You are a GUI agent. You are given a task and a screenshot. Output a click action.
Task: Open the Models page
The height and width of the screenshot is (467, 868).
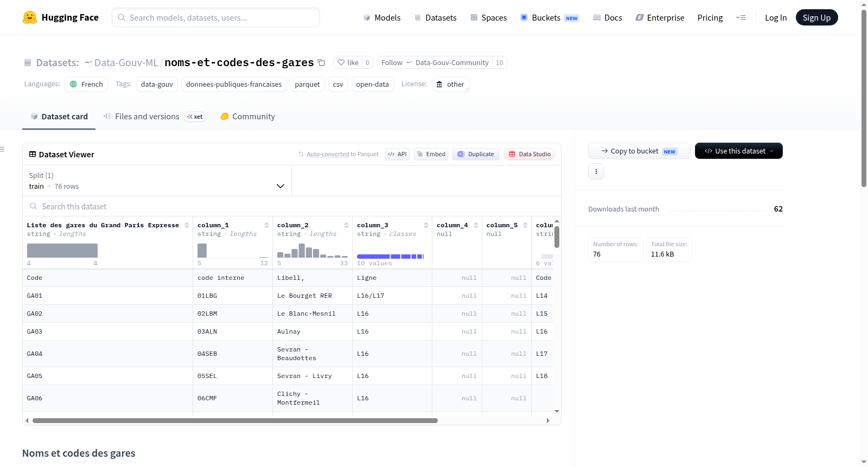click(382, 17)
